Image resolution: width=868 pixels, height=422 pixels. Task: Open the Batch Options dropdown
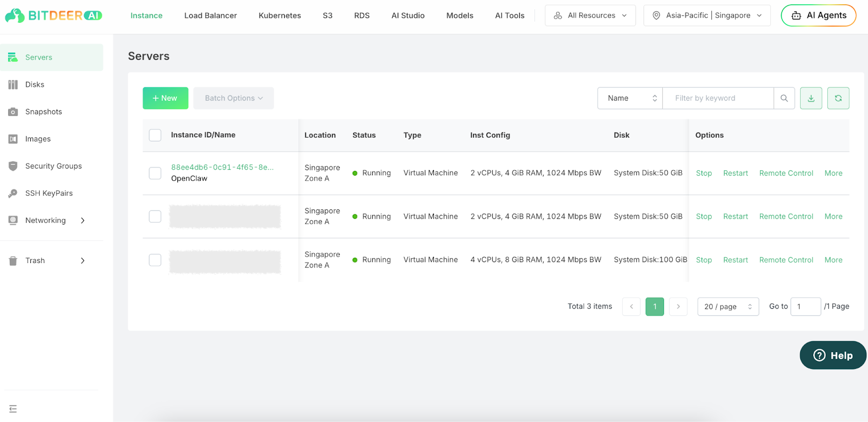tap(233, 98)
